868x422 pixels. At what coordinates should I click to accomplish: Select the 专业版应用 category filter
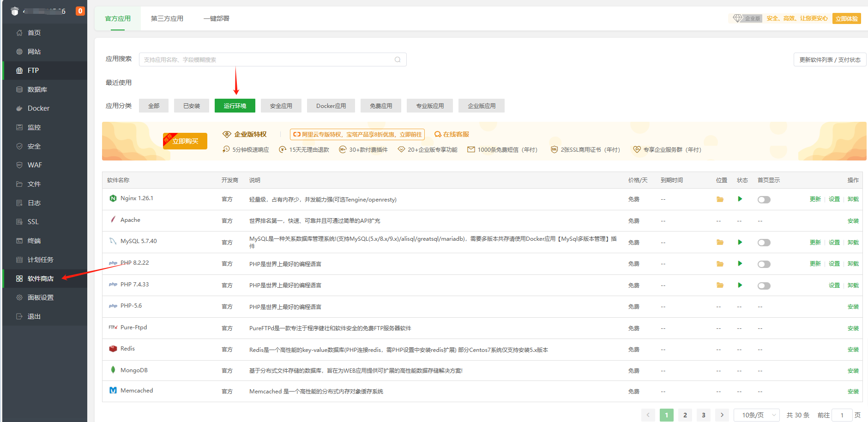point(430,106)
